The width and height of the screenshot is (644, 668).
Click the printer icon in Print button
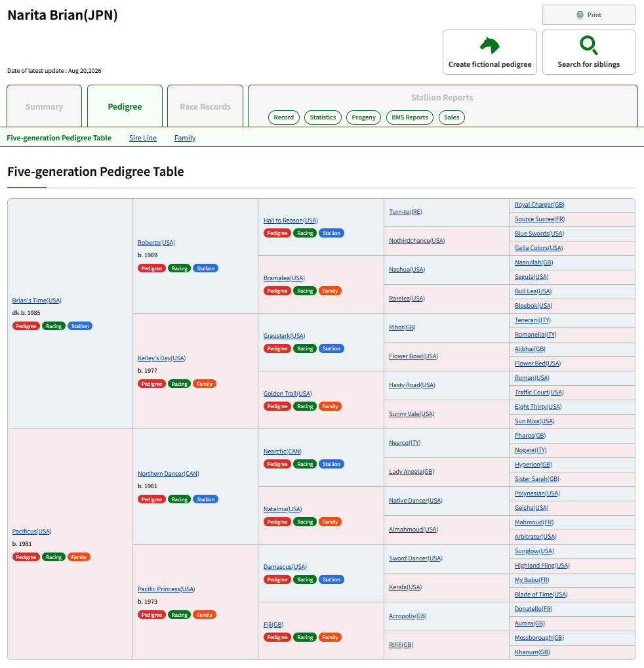click(580, 15)
